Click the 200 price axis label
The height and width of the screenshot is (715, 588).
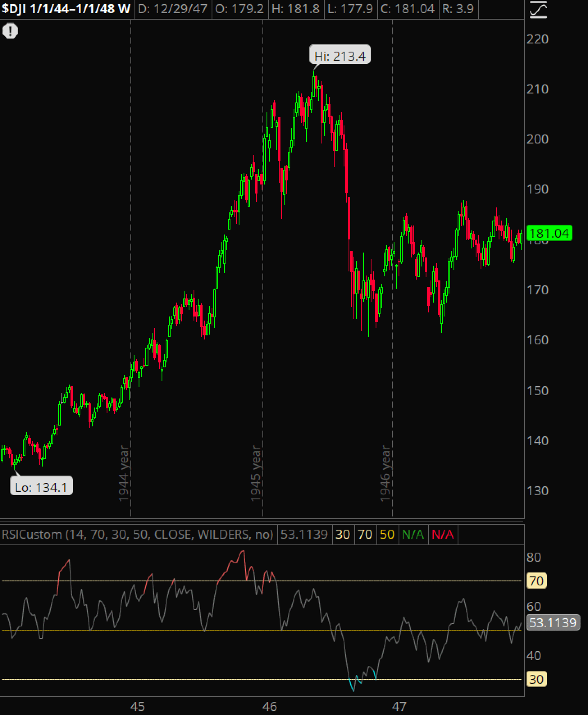[537, 139]
